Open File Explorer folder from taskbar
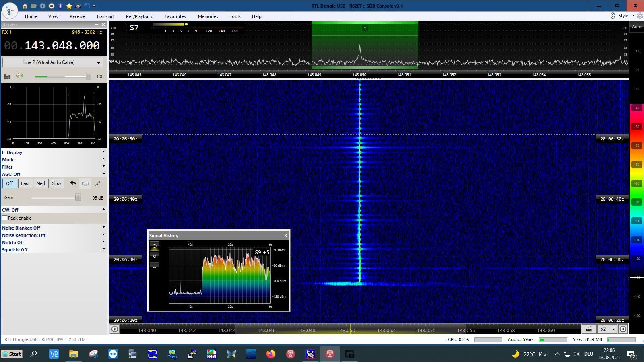The image size is (644, 362). pyautogui.click(x=73, y=354)
